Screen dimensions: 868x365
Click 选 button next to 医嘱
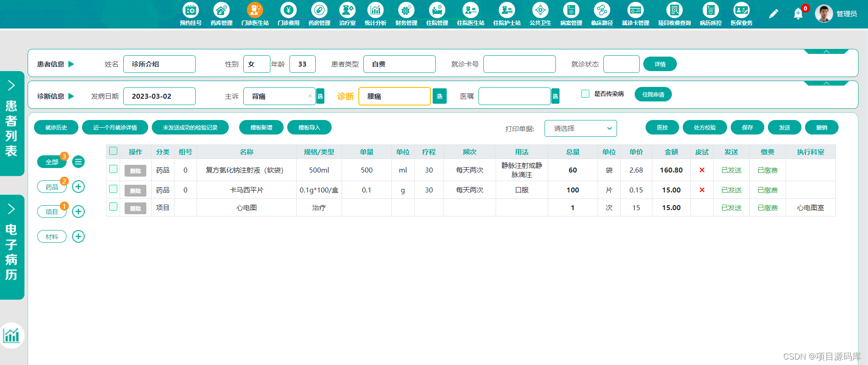(555, 96)
